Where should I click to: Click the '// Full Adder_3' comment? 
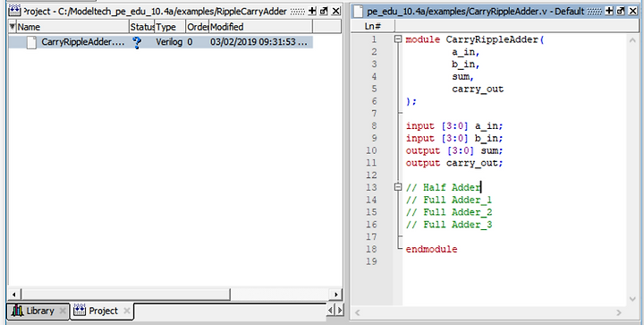[x=449, y=225]
